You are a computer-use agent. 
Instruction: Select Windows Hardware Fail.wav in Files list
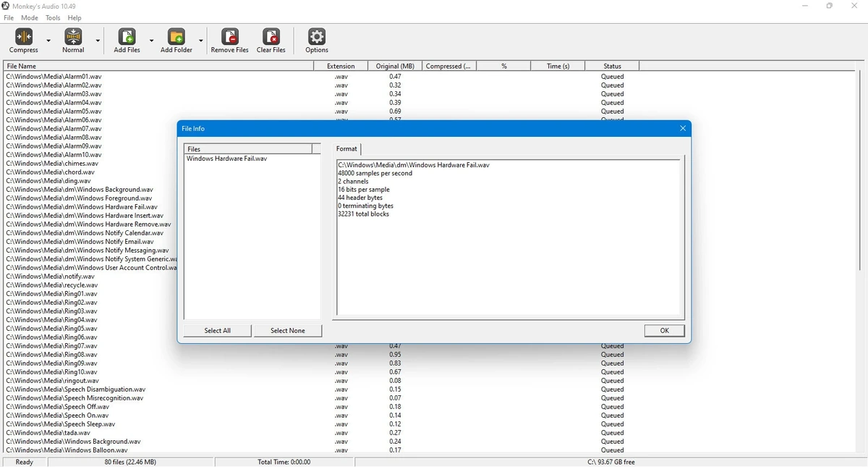226,159
